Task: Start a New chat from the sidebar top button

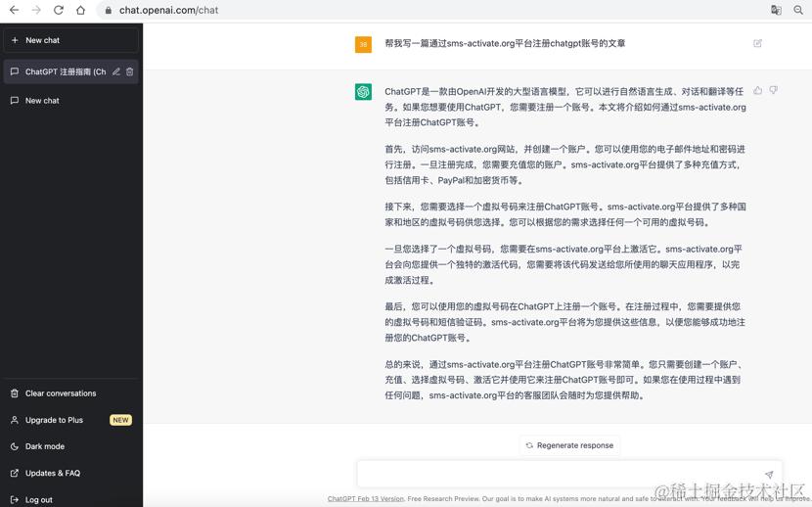Action: point(71,40)
